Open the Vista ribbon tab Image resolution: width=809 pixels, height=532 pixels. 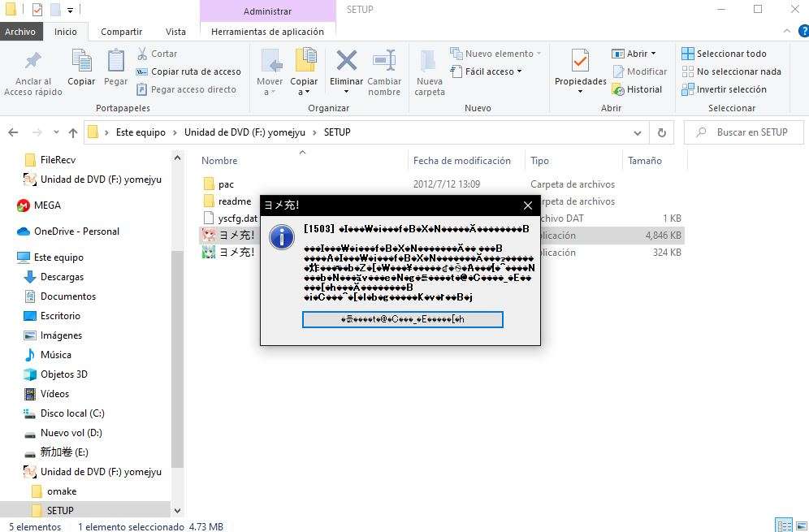(x=175, y=32)
